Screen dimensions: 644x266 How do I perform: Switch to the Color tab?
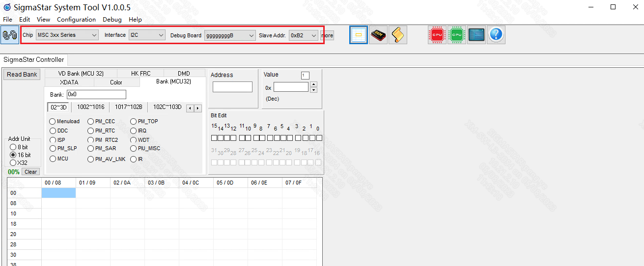116,82
